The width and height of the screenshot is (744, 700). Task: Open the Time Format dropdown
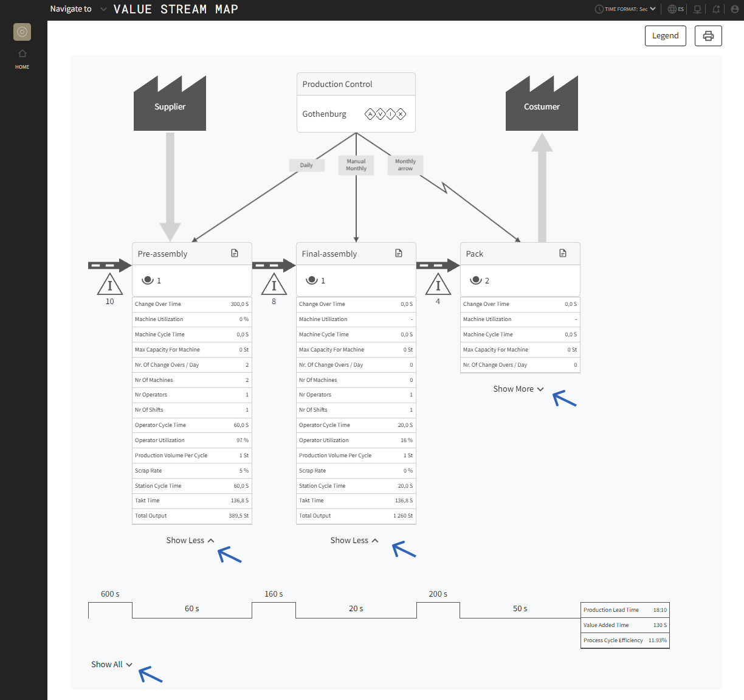[625, 9]
